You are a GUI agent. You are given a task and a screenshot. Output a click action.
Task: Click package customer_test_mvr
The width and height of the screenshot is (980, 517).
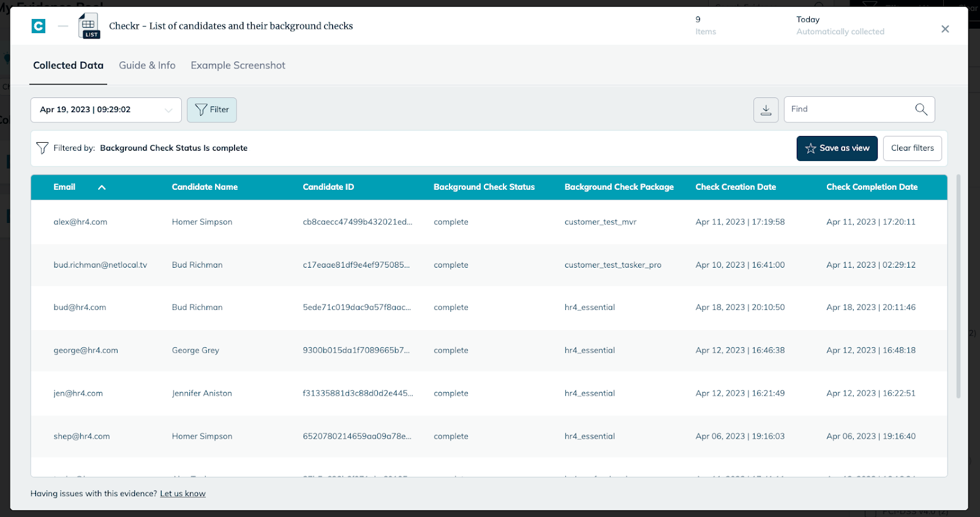point(600,222)
